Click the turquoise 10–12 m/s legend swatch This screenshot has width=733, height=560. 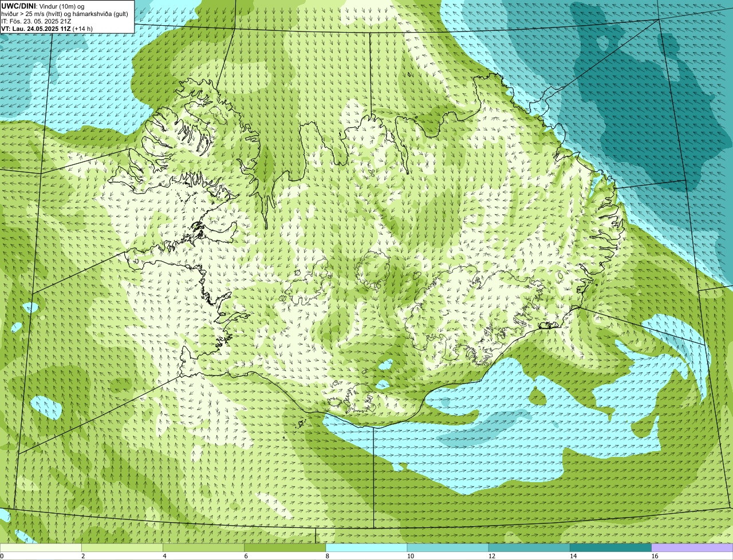click(448, 548)
